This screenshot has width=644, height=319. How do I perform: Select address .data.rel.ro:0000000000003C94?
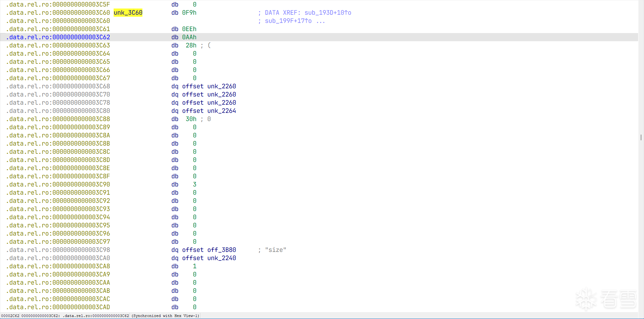[58, 217]
